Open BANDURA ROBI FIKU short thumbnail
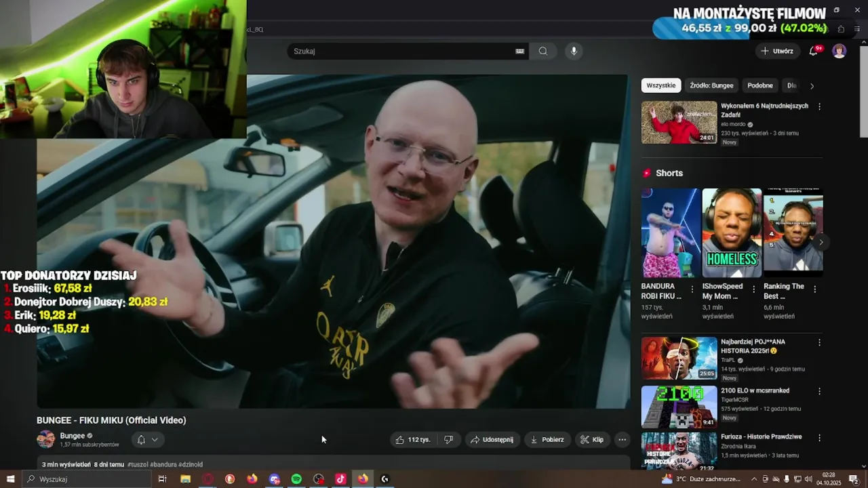The width and height of the screenshot is (868, 488). click(x=671, y=232)
